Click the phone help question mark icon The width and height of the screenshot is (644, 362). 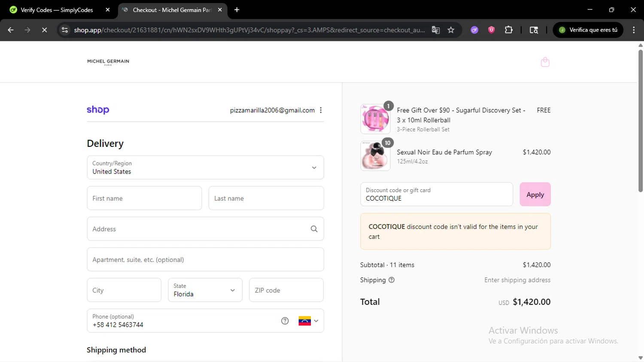tap(285, 321)
